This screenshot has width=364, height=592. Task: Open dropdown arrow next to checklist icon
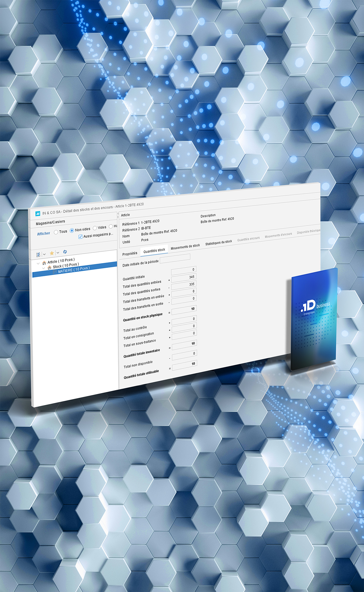point(44,254)
